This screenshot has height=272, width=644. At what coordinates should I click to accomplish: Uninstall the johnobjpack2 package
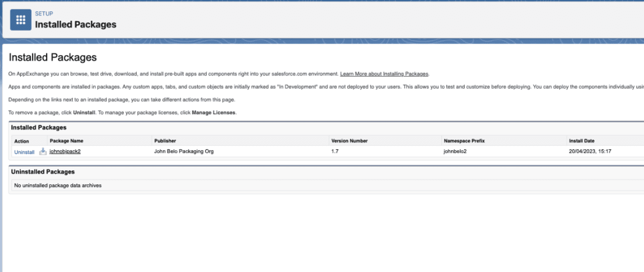24,152
